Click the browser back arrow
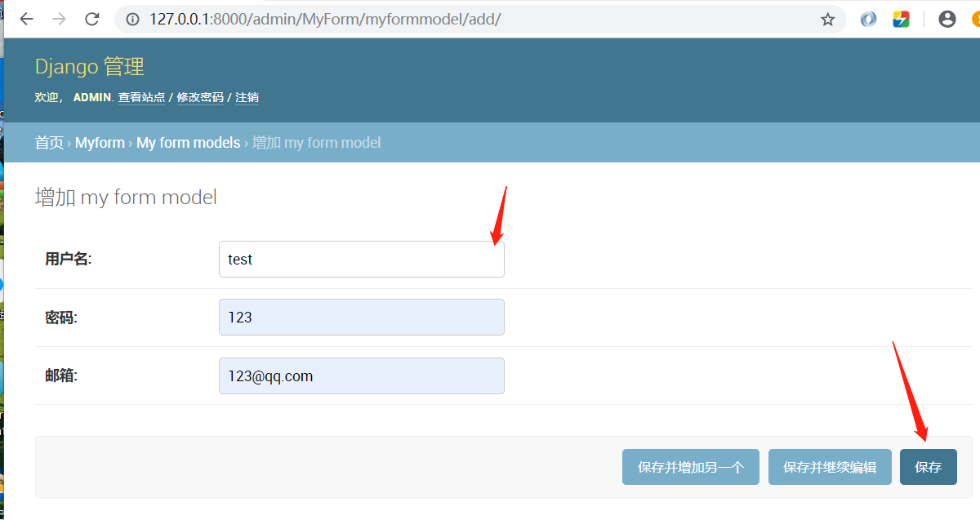 pos(26,18)
